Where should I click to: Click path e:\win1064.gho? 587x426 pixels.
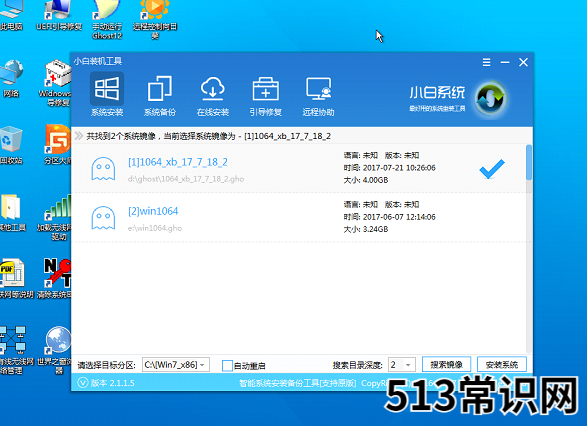click(x=155, y=228)
